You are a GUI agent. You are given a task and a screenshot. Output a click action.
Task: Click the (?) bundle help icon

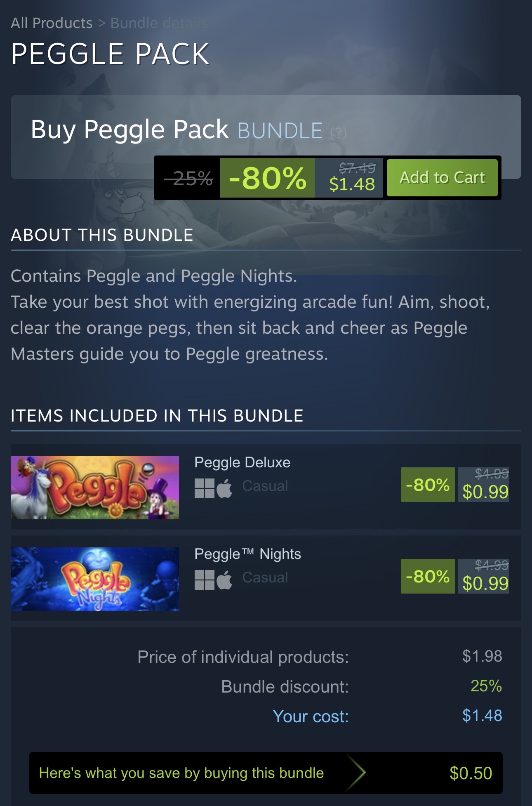[339, 132]
